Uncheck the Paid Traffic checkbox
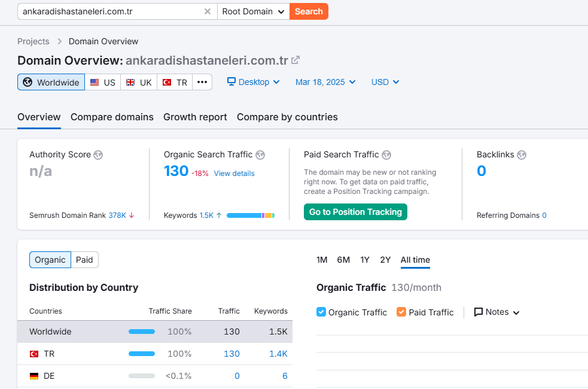Viewport: 588px width, 389px height. [x=401, y=312]
